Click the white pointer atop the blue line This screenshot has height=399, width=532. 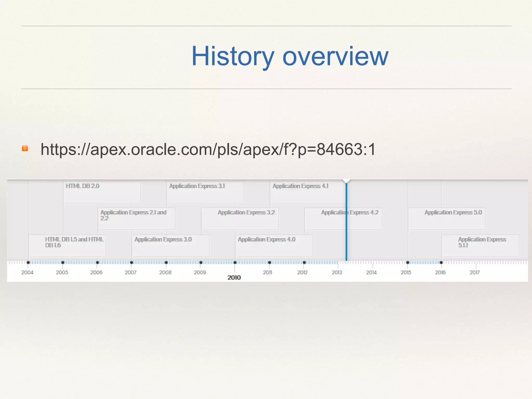347,181
